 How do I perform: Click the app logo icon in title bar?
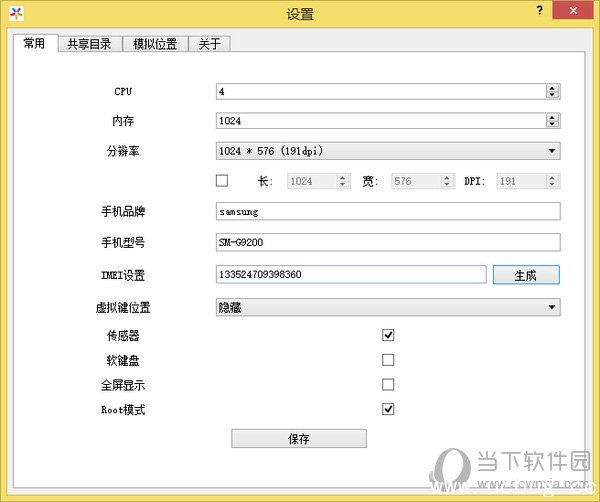click(x=16, y=14)
